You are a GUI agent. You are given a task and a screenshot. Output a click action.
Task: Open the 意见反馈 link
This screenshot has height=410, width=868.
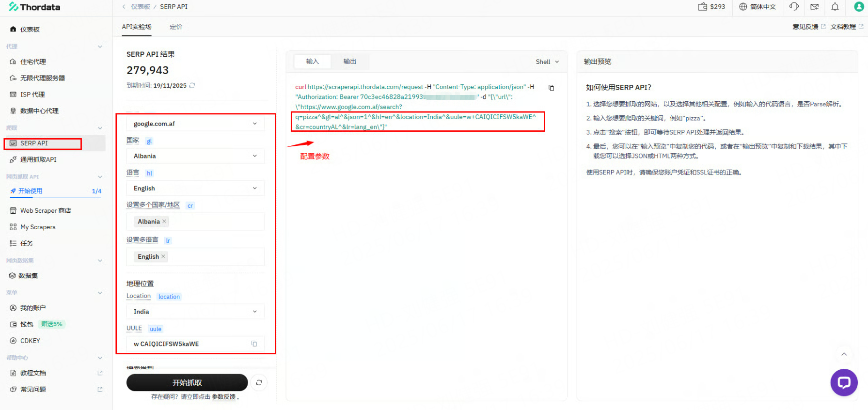pyautogui.click(x=809, y=27)
